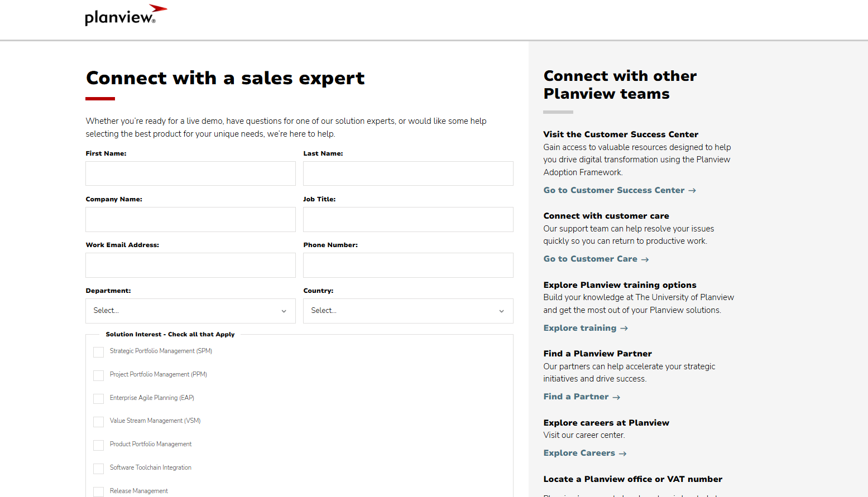
Task: Click 'Connect with customer care' heading
Action: tap(606, 216)
